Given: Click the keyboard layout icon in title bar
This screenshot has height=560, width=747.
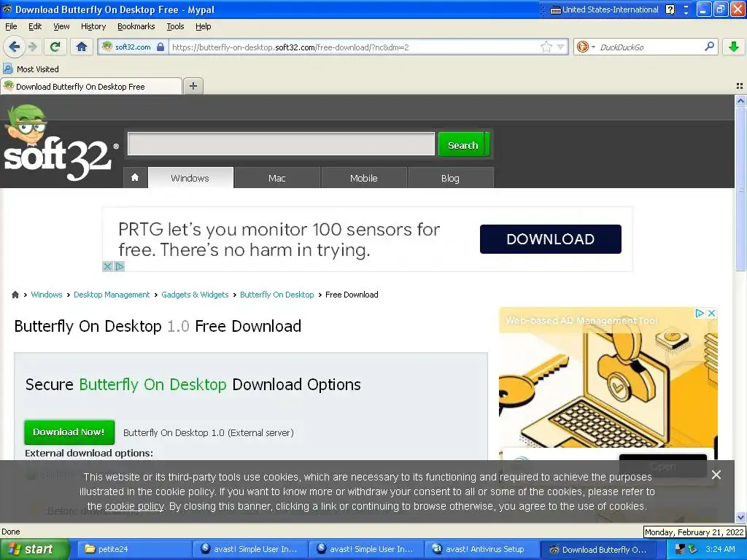Looking at the screenshot, I should coord(555,9).
